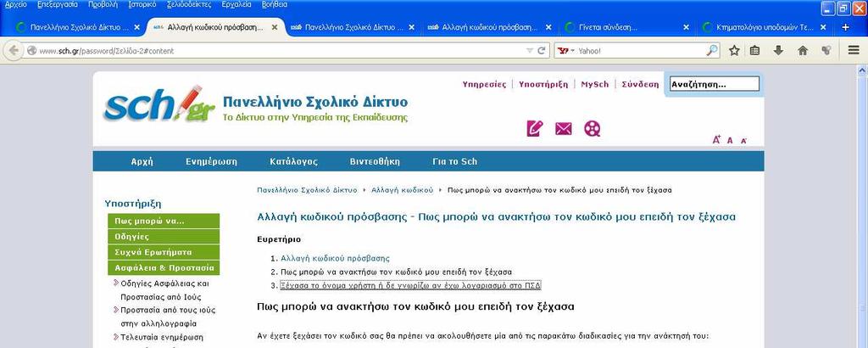The width and height of the screenshot is (868, 348).
Task: Open Κατάλογος in the blue navigation bar
Action: coord(294,162)
